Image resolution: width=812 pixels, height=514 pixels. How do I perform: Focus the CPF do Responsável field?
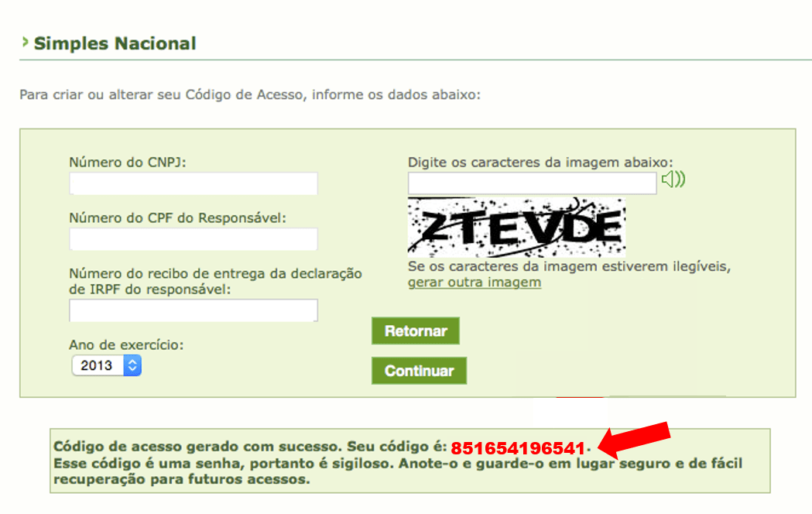[x=194, y=239]
